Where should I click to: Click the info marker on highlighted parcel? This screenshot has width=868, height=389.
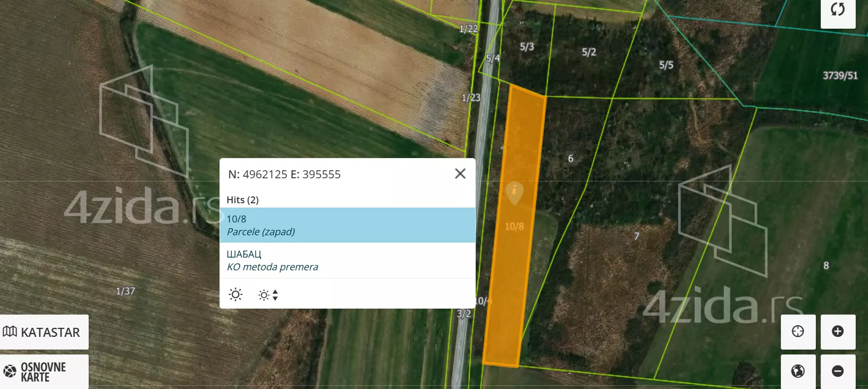(x=514, y=192)
